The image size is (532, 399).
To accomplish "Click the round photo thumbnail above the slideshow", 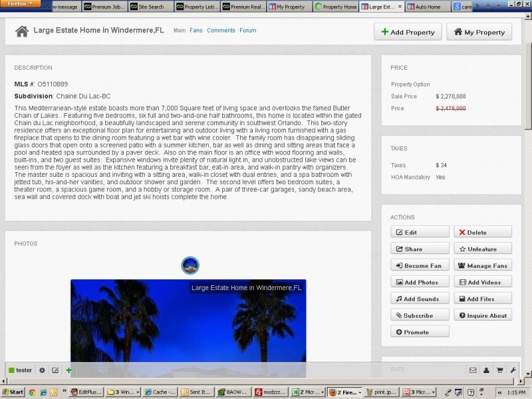I will coord(190,265).
